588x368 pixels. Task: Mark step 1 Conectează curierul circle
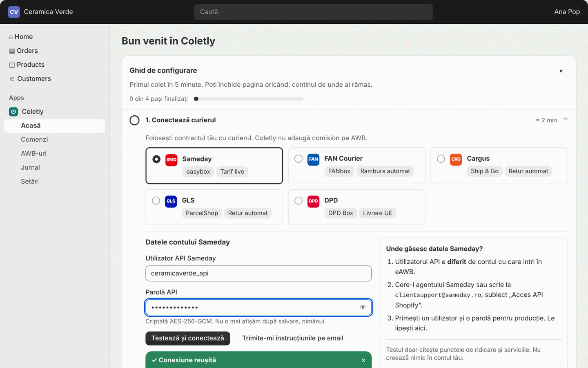134,120
